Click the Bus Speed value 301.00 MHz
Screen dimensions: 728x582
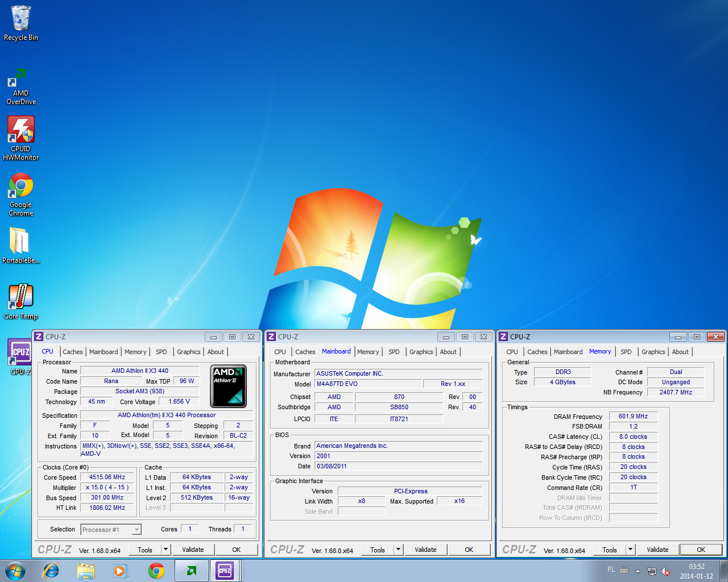(x=107, y=498)
